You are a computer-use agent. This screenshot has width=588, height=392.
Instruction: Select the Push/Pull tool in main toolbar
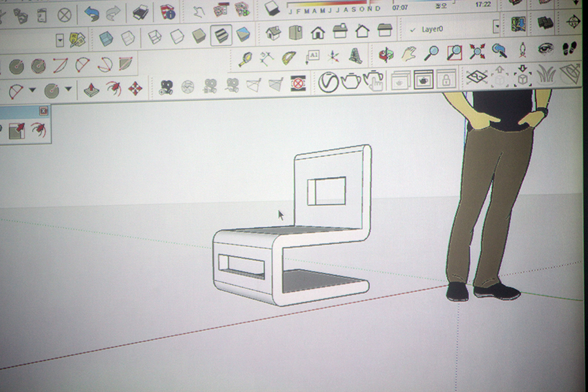(x=91, y=90)
